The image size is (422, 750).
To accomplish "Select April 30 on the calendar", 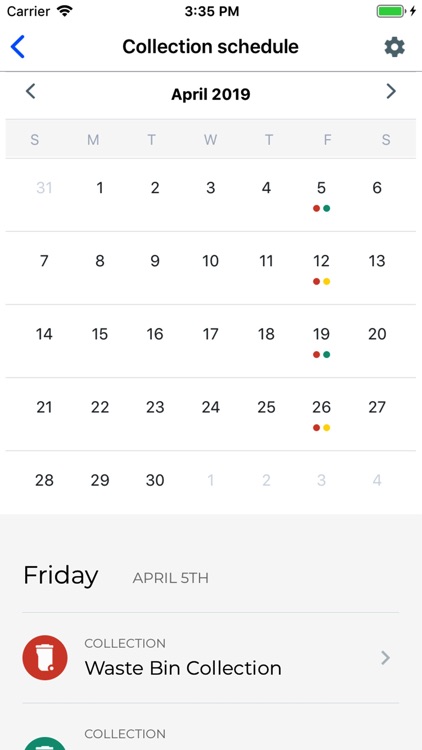I will coord(155,480).
